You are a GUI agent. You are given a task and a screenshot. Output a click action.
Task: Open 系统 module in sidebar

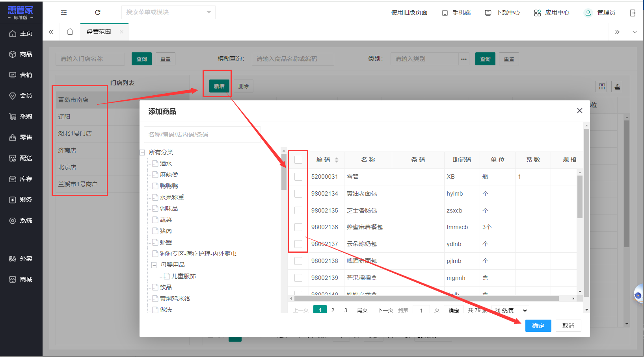21,220
